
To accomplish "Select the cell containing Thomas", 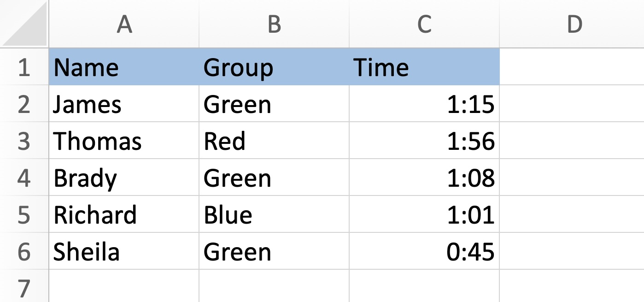I will point(123,141).
